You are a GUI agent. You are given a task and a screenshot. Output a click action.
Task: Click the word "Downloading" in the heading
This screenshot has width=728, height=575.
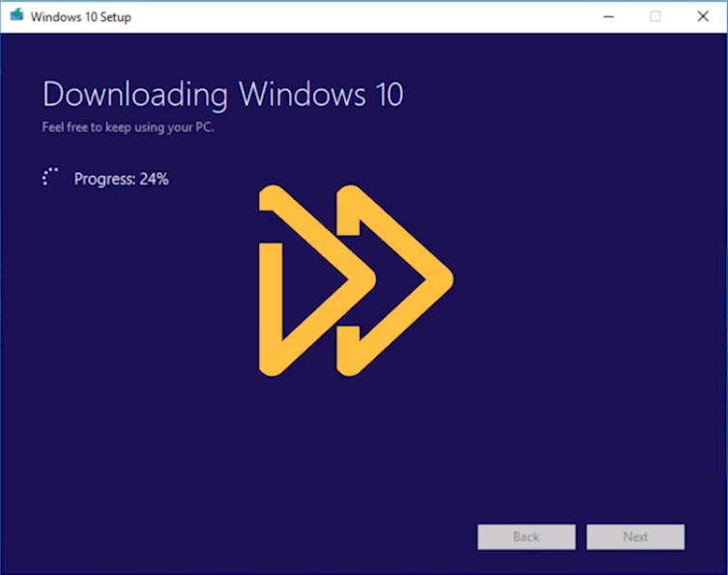135,95
